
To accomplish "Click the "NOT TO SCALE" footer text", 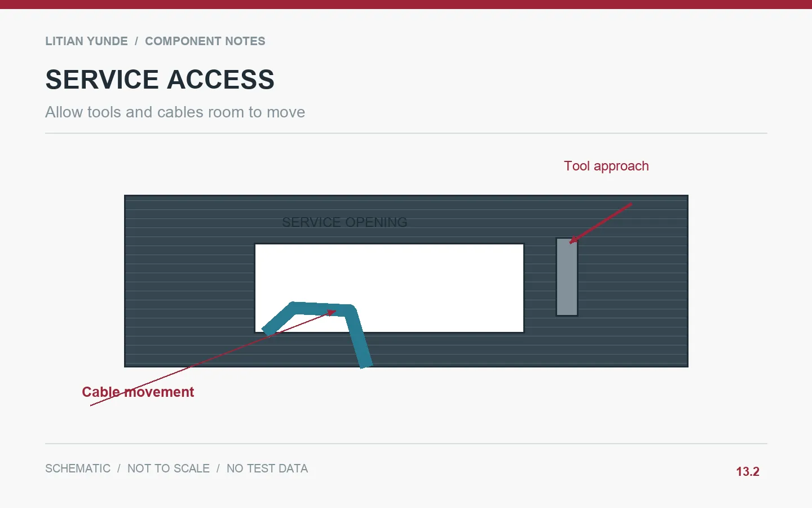I will [169, 468].
